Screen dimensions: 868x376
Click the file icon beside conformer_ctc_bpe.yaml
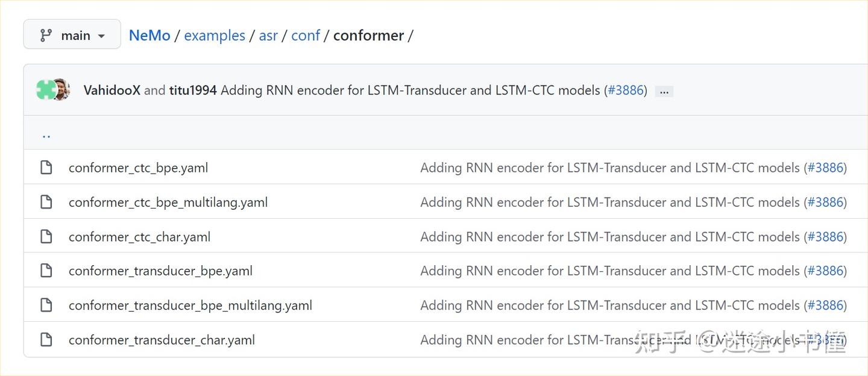pyautogui.click(x=46, y=167)
